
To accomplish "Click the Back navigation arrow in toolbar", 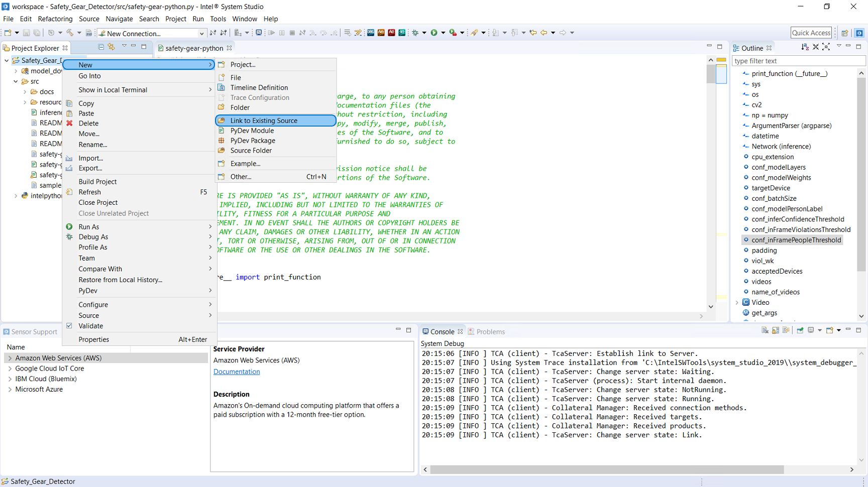I will [544, 33].
